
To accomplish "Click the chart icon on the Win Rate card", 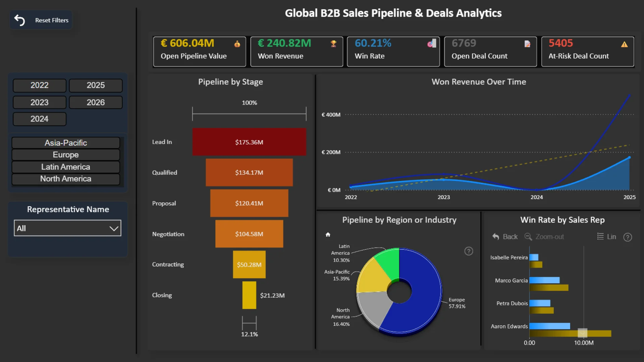I will tap(432, 44).
